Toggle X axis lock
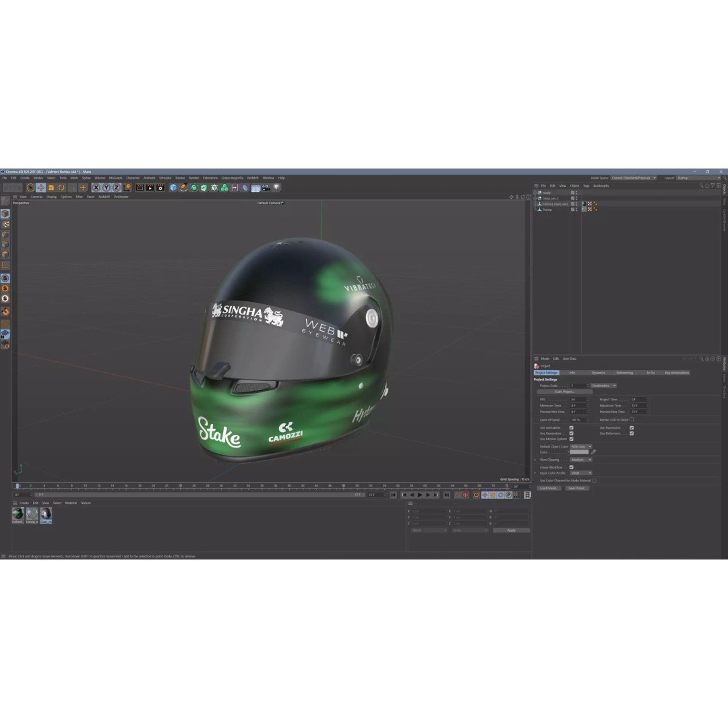 (96, 187)
